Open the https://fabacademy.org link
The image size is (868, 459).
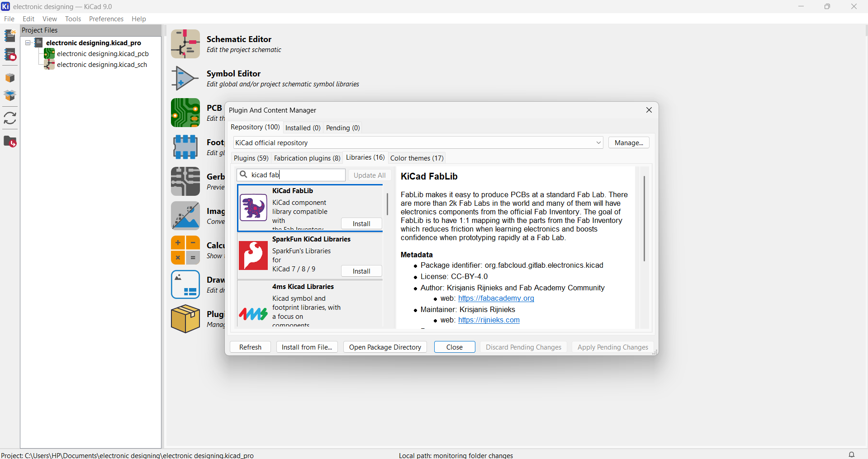coord(496,298)
